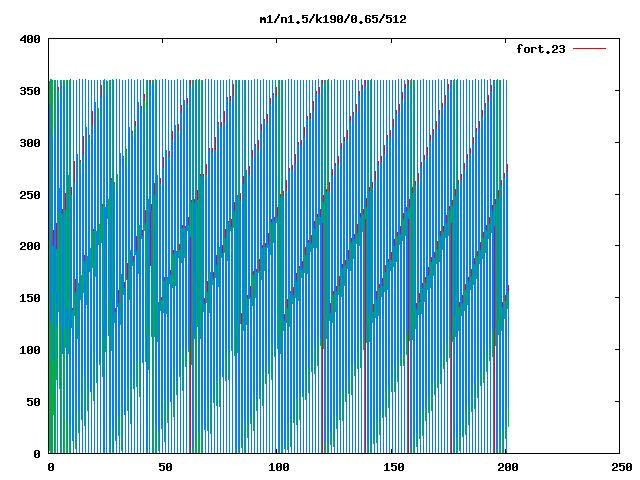Click the red legend line sample
The image size is (640, 480).
tap(589, 49)
